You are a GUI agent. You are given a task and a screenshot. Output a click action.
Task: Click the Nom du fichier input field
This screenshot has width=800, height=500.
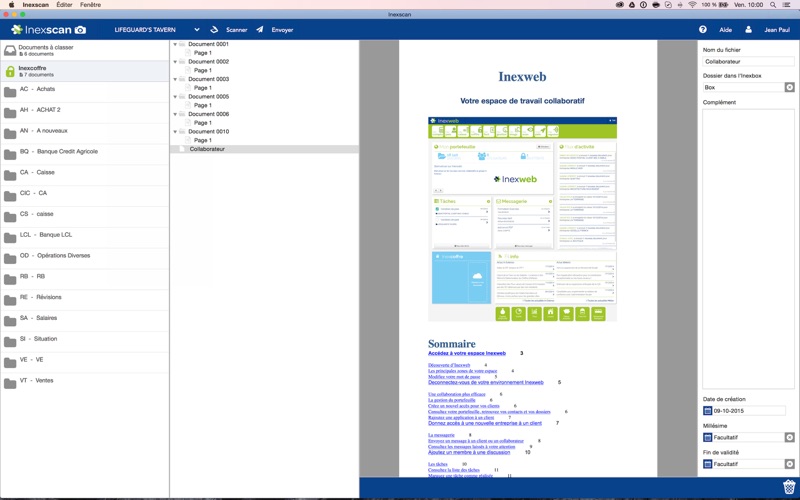point(748,61)
